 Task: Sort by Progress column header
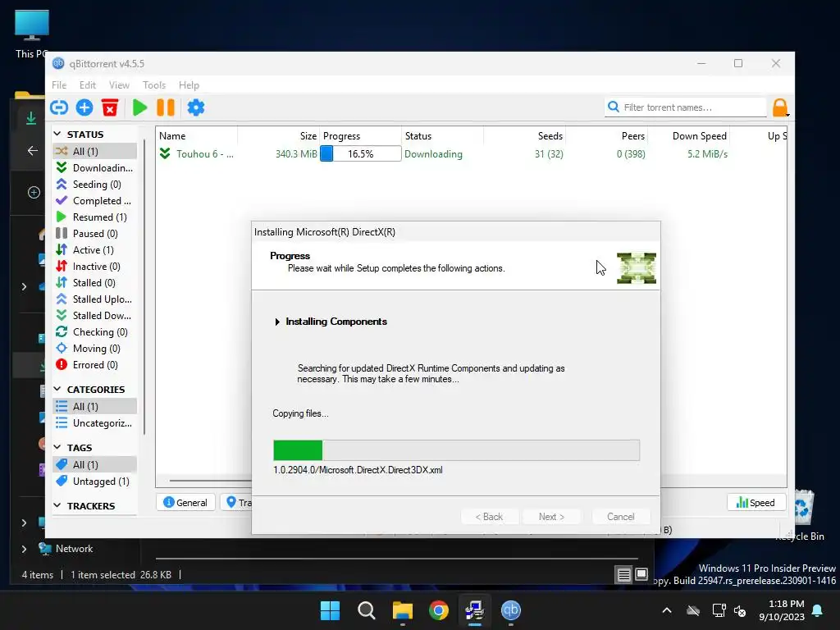361,136
